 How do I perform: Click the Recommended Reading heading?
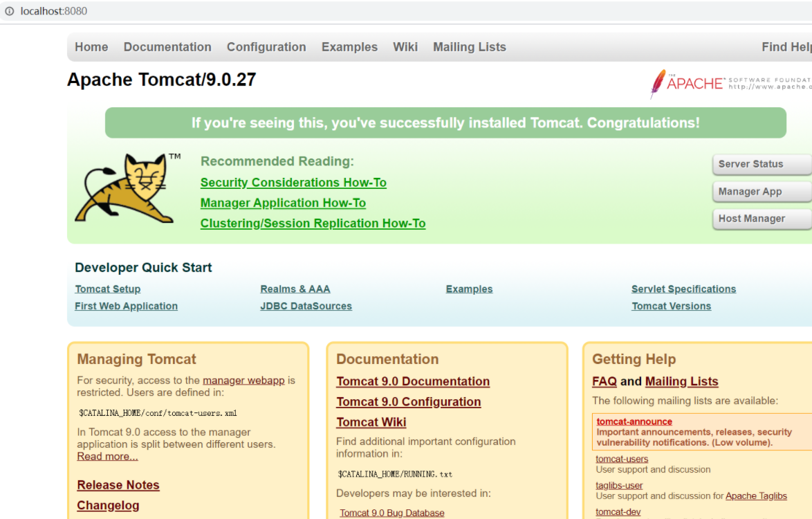[x=277, y=162]
